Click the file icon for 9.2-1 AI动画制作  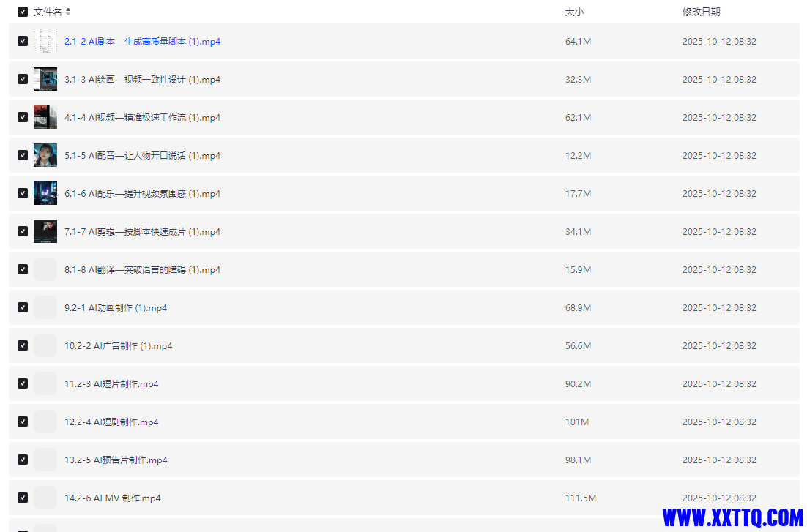tap(45, 307)
